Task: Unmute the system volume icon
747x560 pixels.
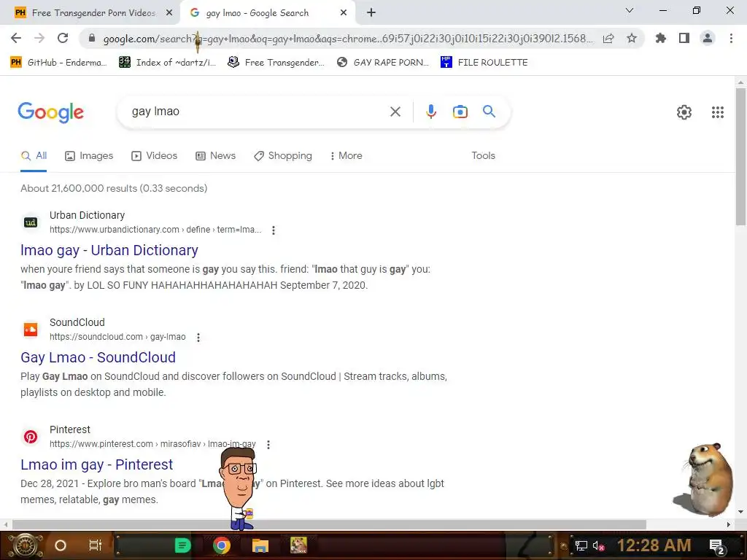Action: (x=598, y=546)
